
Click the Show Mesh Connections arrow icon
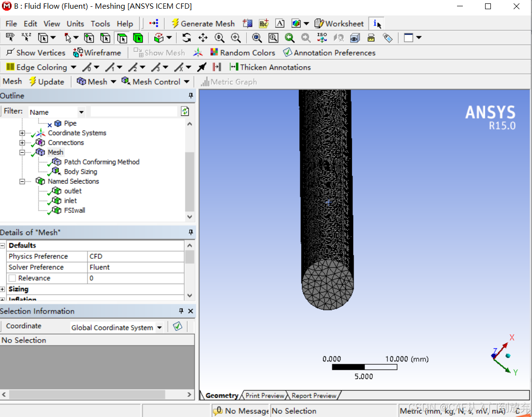coord(202,67)
